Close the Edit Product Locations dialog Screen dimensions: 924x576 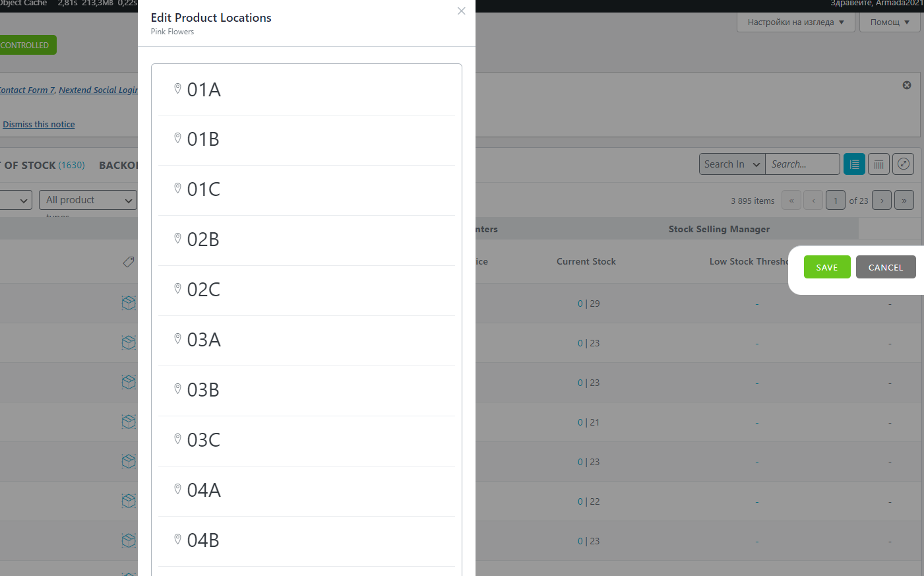click(461, 11)
